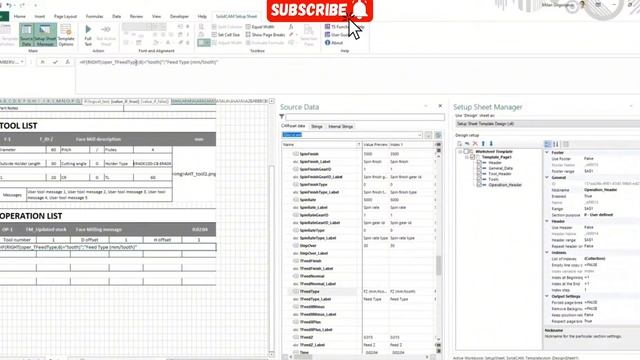Viewport: 640px width, 360px height.
Task: Toggle the Source Data ribbon button
Action: [26, 35]
